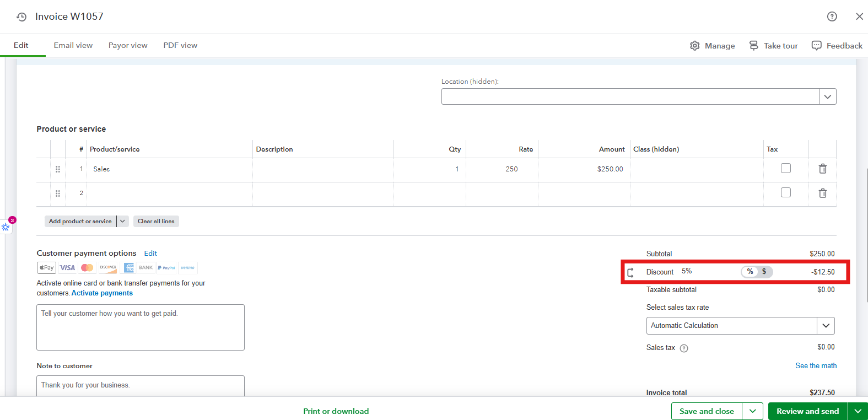Image resolution: width=868 pixels, height=420 pixels.
Task: Click Print or download
Action: tap(336, 411)
